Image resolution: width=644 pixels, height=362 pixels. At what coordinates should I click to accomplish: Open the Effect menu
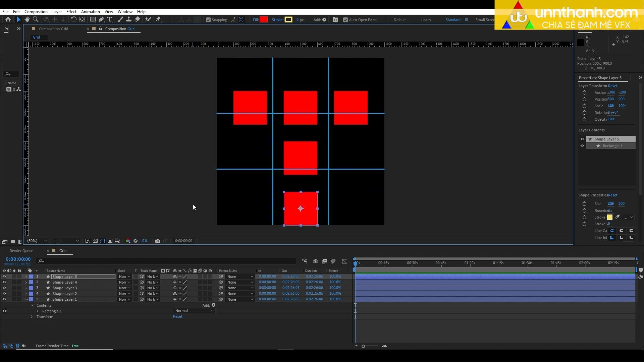pos(71,11)
